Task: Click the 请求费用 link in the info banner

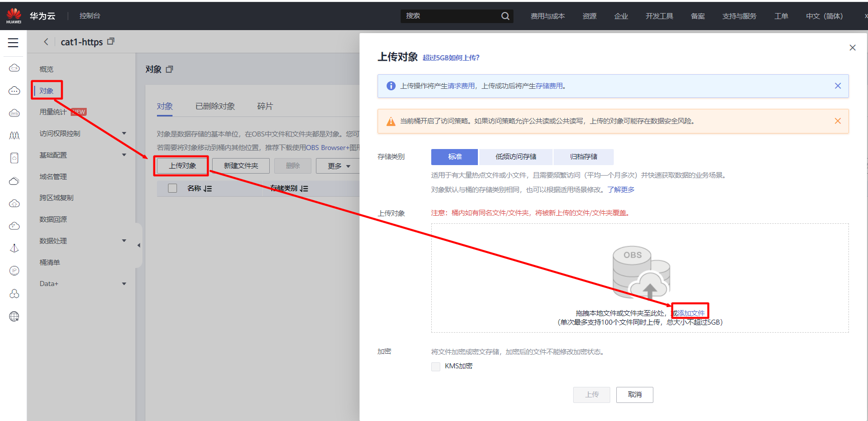Action: click(x=461, y=86)
